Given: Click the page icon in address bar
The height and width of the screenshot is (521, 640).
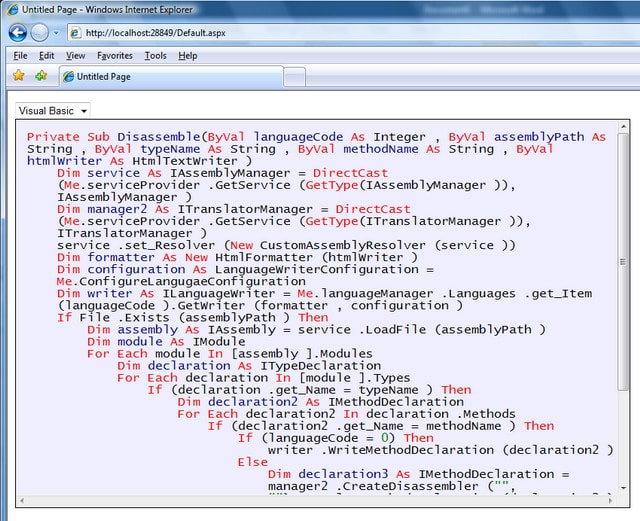Looking at the screenshot, I should pyautogui.click(x=76, y=33).
